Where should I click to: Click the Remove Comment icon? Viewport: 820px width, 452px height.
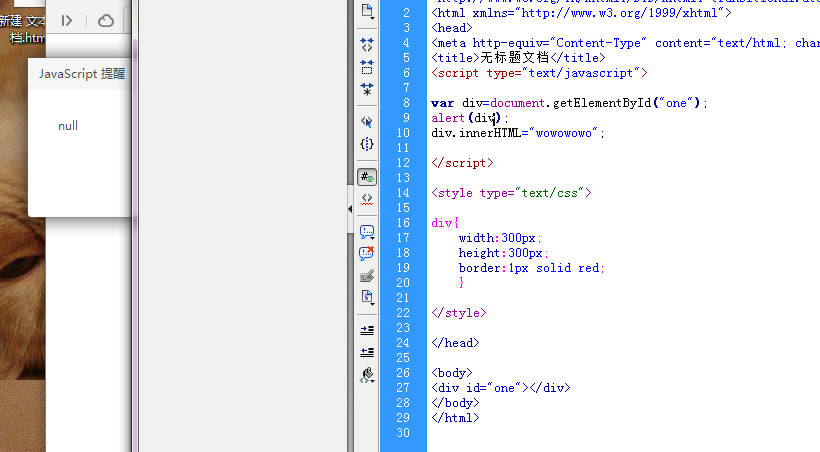(x=367, y=253)
